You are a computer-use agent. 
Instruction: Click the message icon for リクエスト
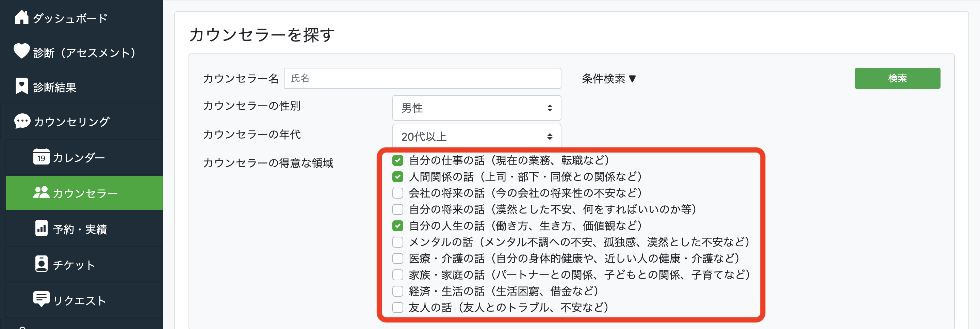pyautogui.click(x=41, y=299)
